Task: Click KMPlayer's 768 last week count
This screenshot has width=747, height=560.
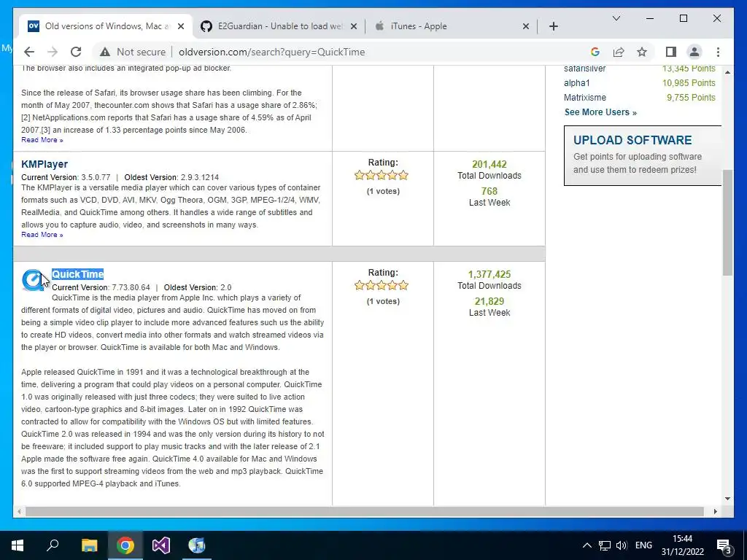Action: pos(489,192)
